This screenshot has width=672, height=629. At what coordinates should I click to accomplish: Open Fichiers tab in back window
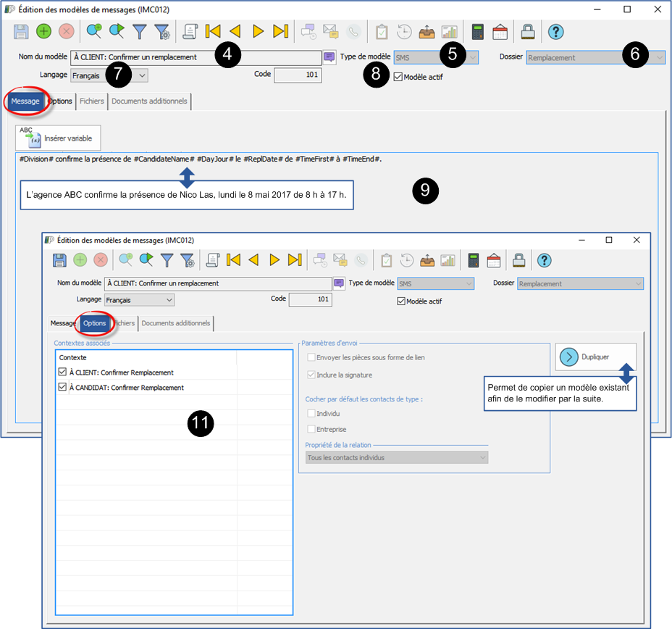click(92, 101)
